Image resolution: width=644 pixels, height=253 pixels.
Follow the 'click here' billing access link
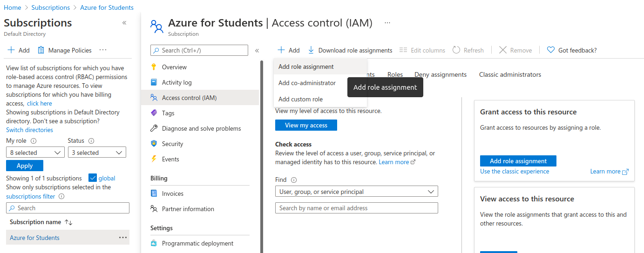click(40, 103)
